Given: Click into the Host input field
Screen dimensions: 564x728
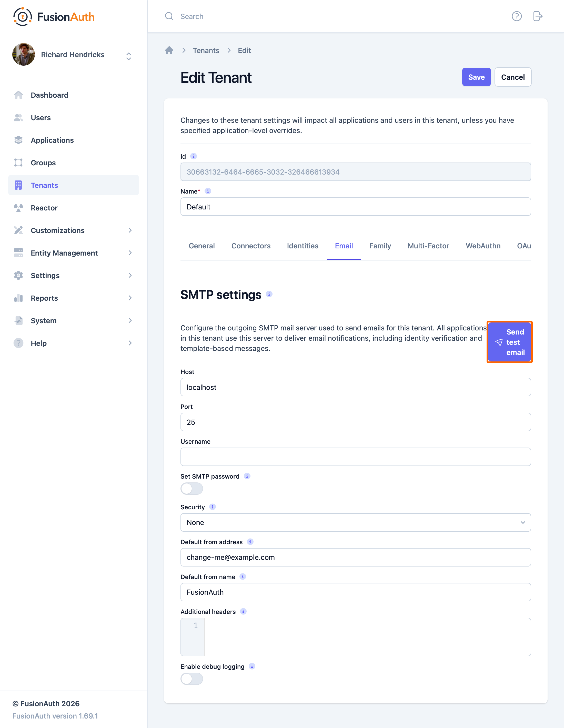Looking at the screenshot, I should 356,387.
